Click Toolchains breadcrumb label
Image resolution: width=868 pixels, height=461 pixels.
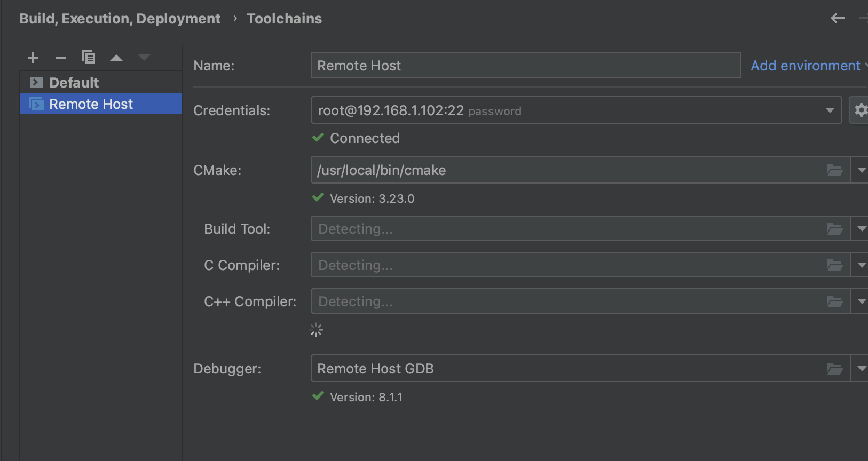[284, 19]
